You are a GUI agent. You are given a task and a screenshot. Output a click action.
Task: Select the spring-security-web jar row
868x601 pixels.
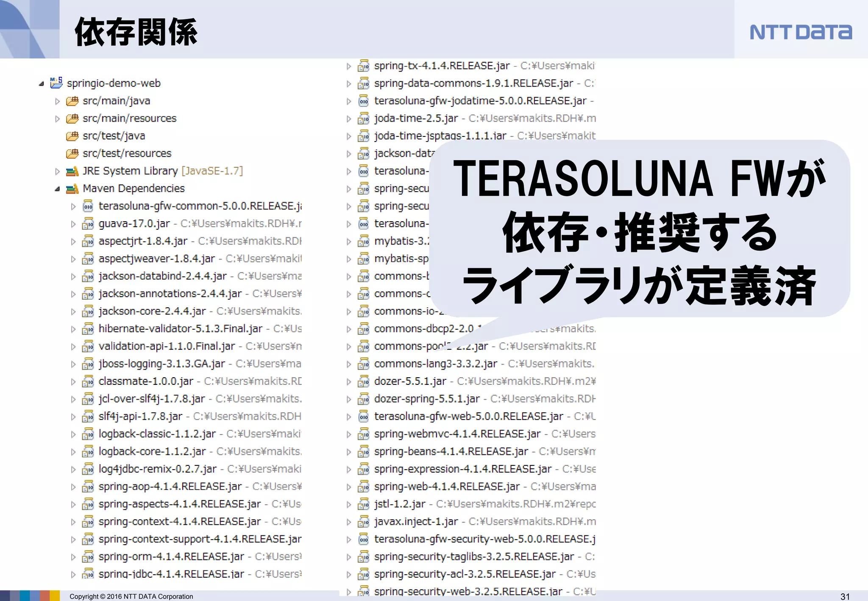point(471,591)
